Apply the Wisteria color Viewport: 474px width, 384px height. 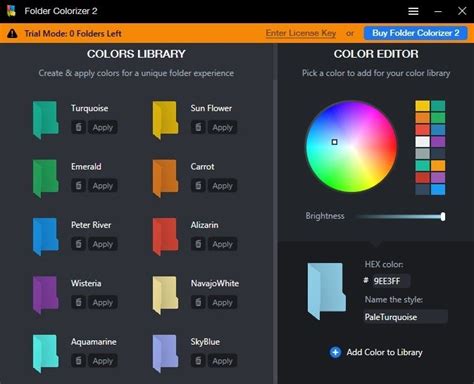[x=103, y=302]
